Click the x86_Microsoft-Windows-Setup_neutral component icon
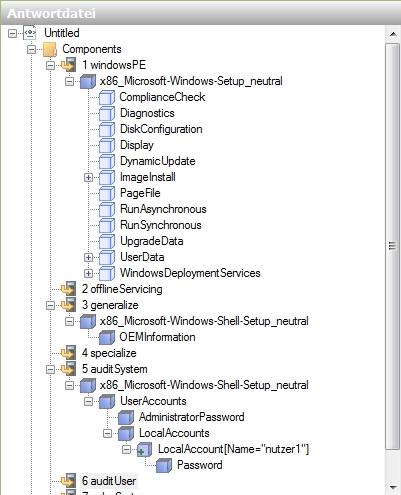401x495 pixels. coord(88,81)
